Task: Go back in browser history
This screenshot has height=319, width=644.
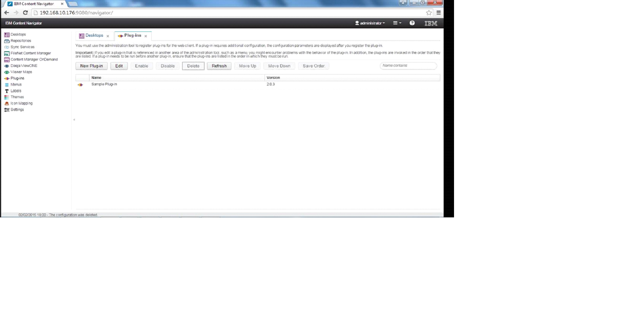Action: [7, 13]
